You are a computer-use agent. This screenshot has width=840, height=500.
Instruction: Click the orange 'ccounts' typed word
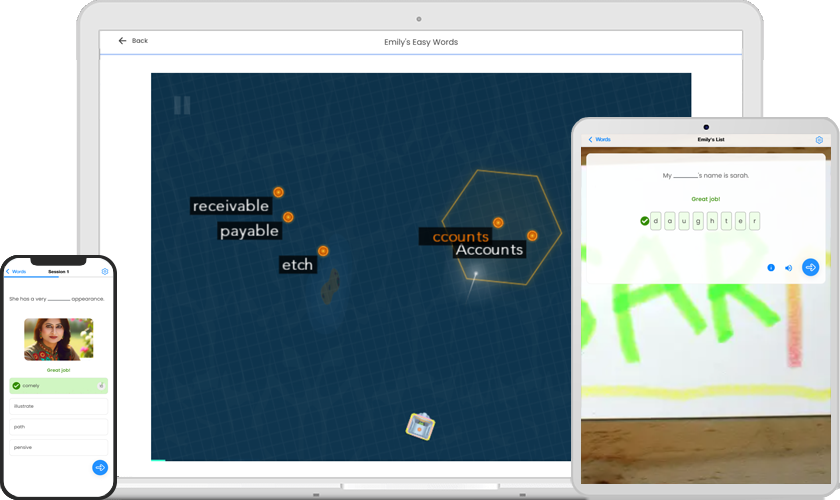460,236
